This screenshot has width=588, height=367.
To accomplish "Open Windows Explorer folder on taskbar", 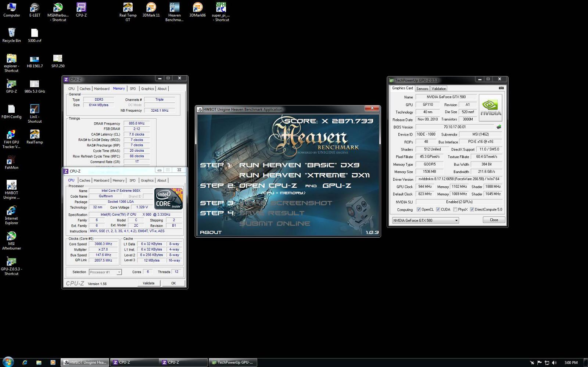I will coord(39,362).
